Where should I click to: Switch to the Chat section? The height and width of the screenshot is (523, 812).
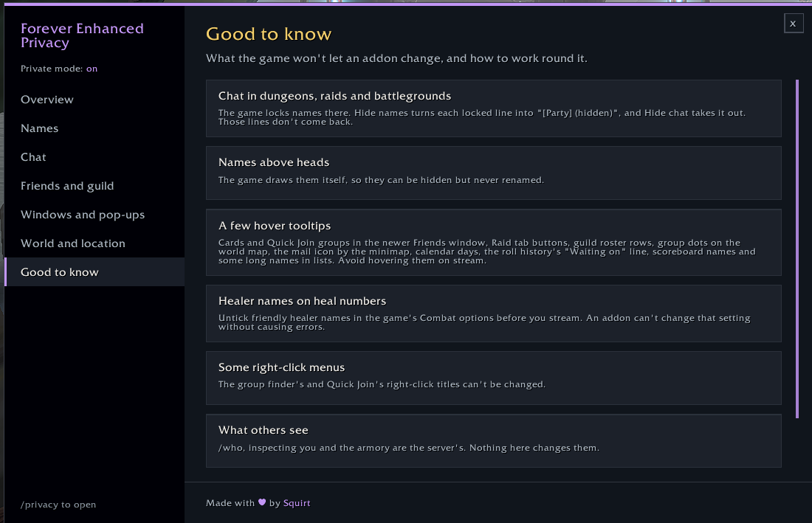click(x=94, y=156)
